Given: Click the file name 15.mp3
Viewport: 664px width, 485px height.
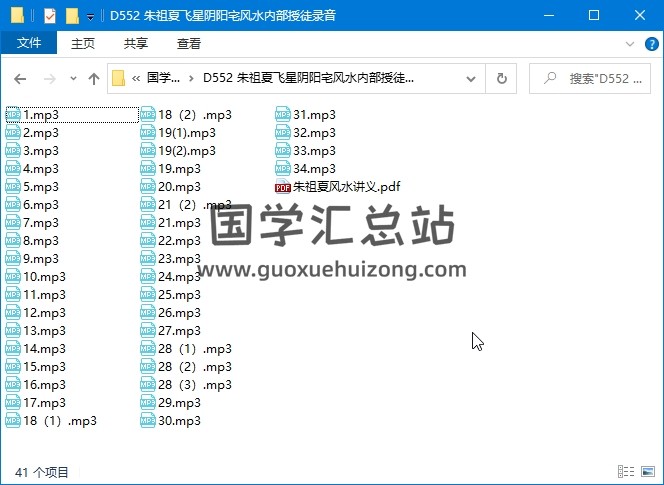Looking at the screenshot, I should (x=44, y=367).
